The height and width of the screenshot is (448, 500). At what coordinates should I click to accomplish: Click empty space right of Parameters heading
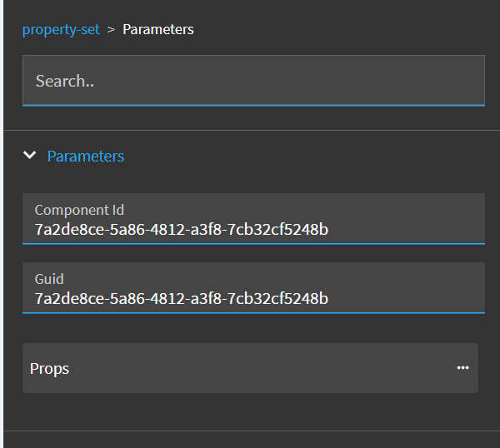[x=317, y=157]
